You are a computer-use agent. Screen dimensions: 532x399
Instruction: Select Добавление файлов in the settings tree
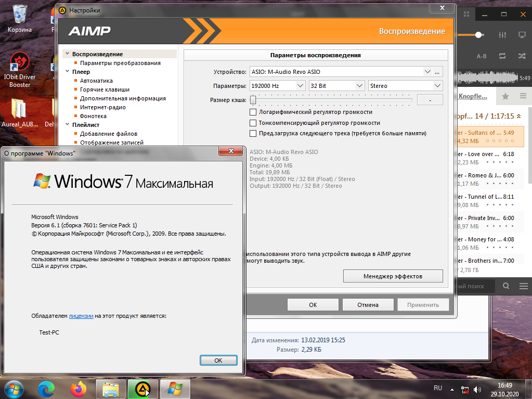coord(109,133)
